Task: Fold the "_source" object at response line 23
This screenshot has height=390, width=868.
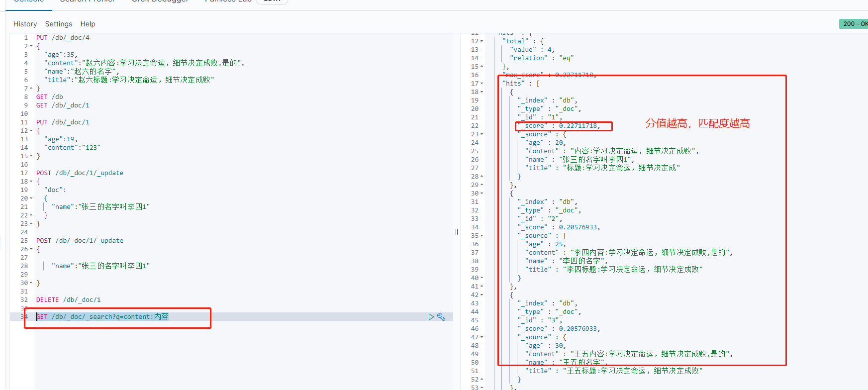Action: tap(482, 134)
